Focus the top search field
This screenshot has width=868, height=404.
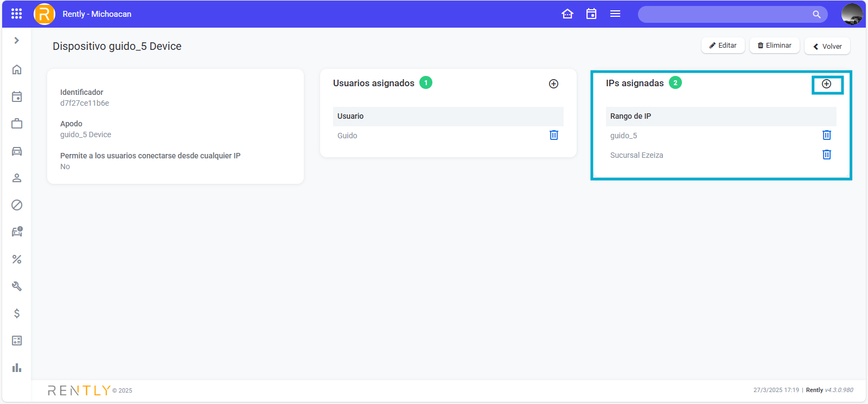[727, 15]
